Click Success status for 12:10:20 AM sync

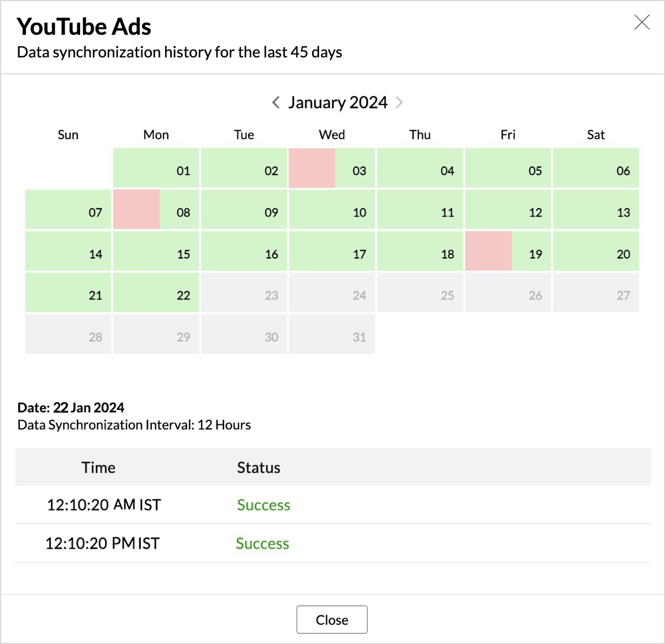click(x=263, y=505)
